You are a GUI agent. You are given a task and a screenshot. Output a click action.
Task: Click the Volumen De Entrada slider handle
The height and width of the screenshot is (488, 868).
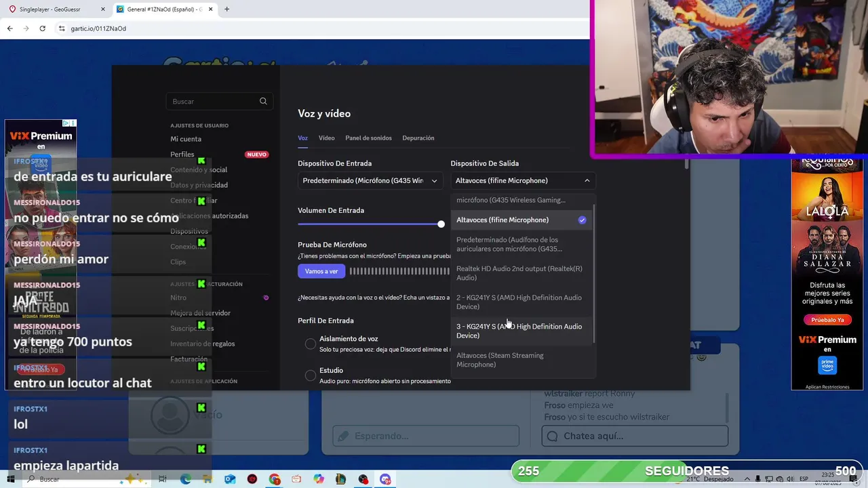coord(441,224)
